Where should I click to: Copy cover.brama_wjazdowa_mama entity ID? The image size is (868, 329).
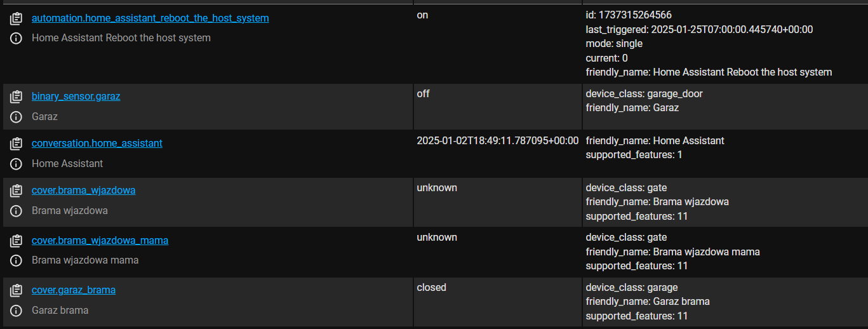coord(16,241)
